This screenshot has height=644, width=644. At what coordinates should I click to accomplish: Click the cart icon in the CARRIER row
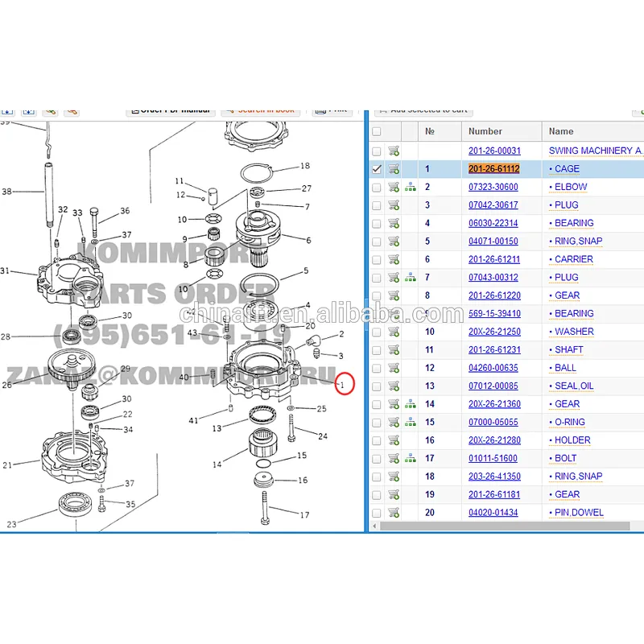[x=394, y=259]
